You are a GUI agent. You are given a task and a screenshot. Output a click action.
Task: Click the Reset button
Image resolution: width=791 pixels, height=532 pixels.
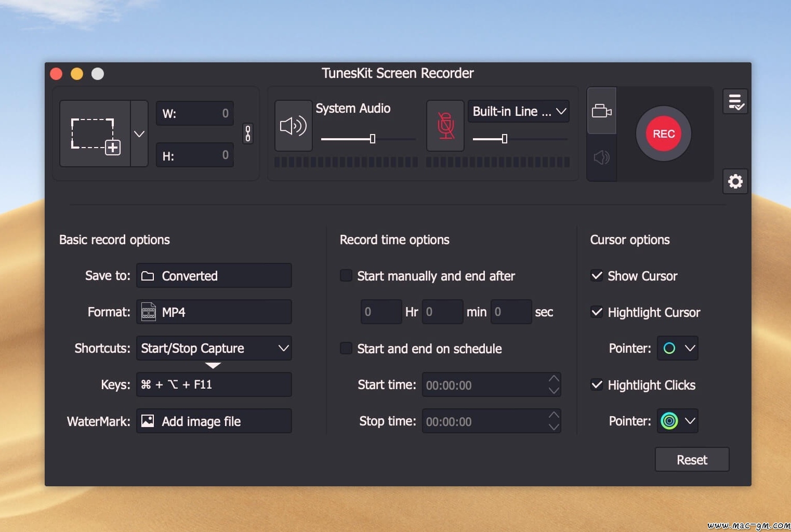(692, 460)
